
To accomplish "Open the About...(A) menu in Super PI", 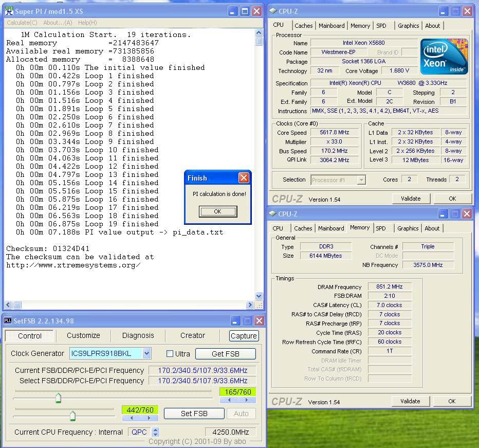I will coord(58,23).
